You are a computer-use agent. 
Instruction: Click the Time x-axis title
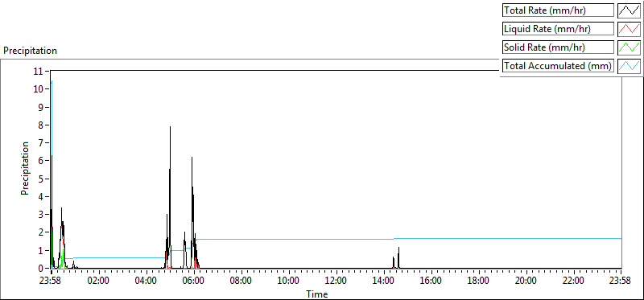coord(317,294)
